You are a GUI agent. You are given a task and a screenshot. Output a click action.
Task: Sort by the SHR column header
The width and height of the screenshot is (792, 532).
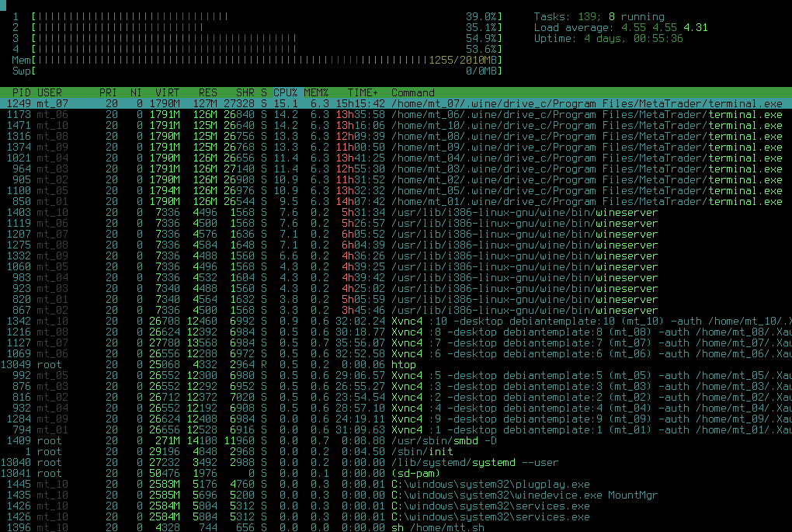point(245,92)
